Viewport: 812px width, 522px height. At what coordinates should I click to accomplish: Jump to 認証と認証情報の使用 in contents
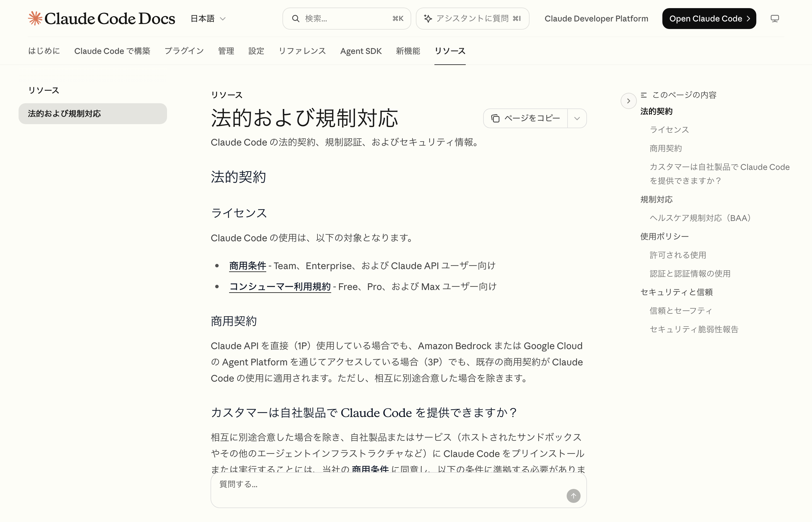coord(690,273)
